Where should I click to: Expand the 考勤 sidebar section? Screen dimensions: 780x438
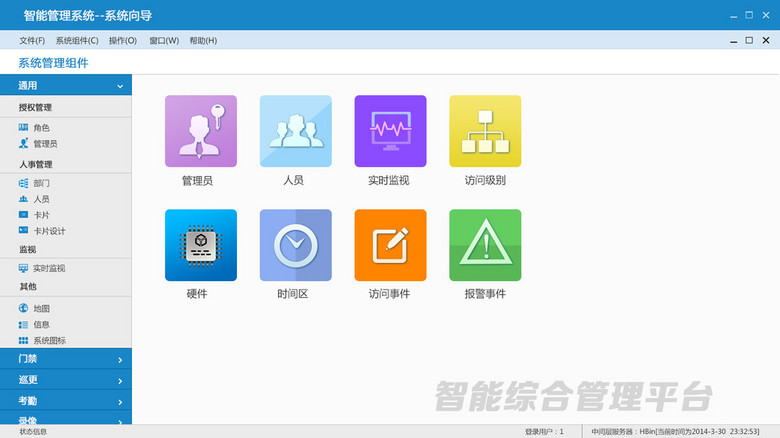pos(66,401)
